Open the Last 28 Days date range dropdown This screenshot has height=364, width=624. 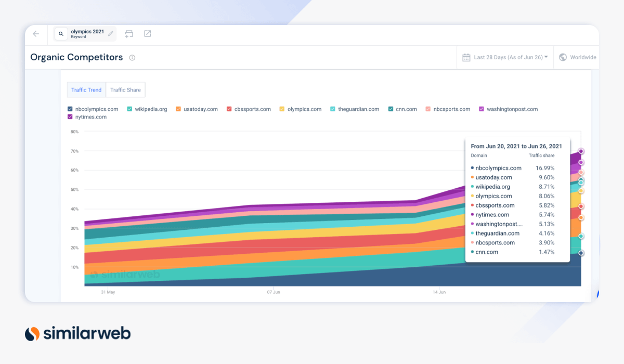(505, 57)
